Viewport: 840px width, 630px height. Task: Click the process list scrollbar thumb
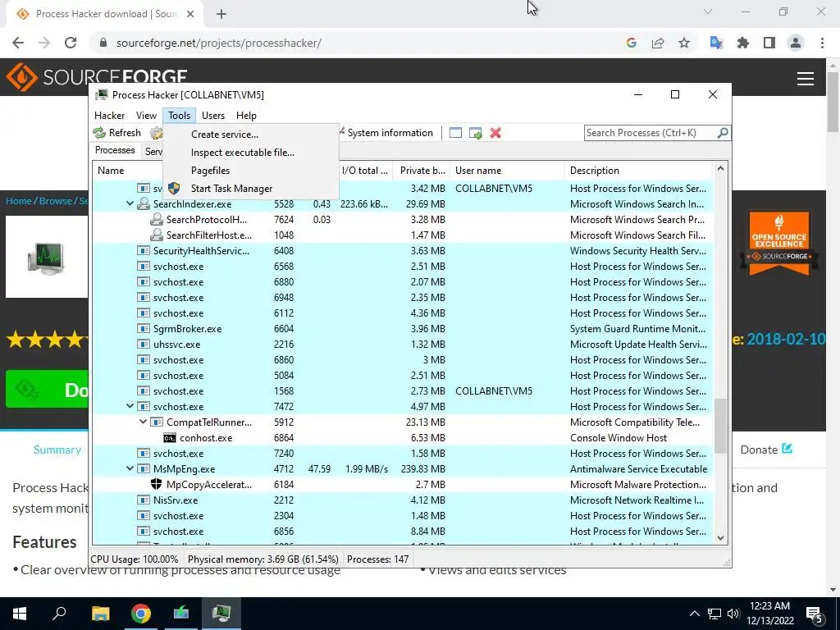click(720, 426)
